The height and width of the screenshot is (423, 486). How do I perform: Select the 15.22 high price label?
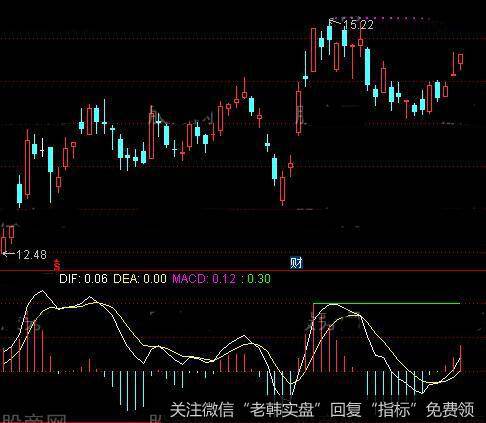358,25
